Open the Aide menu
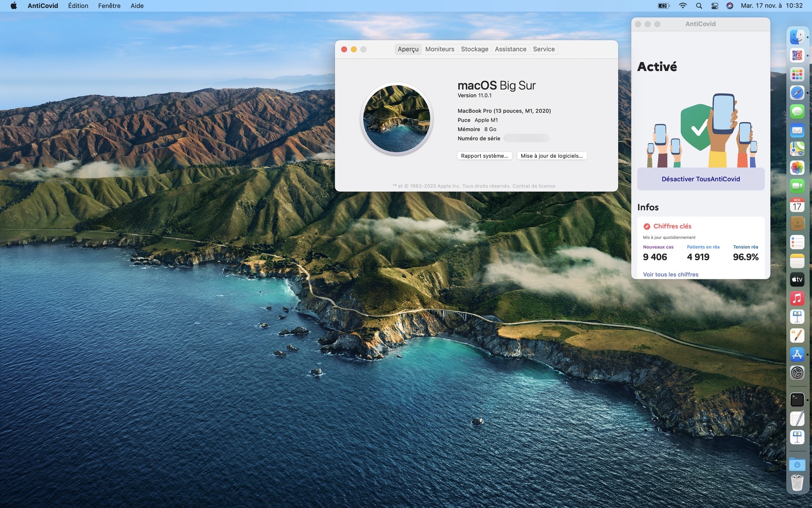This screenshot has height=508, width=812. pos(137,6)
